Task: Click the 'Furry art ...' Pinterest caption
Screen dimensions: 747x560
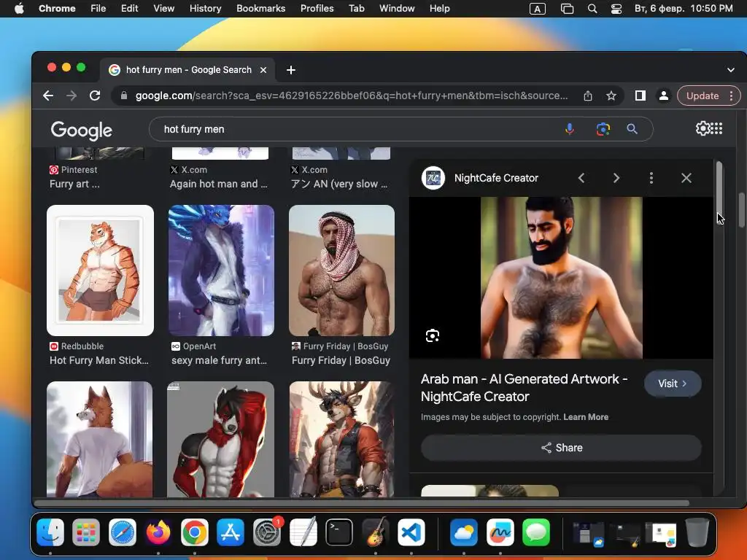Action: tap(74, 184)
